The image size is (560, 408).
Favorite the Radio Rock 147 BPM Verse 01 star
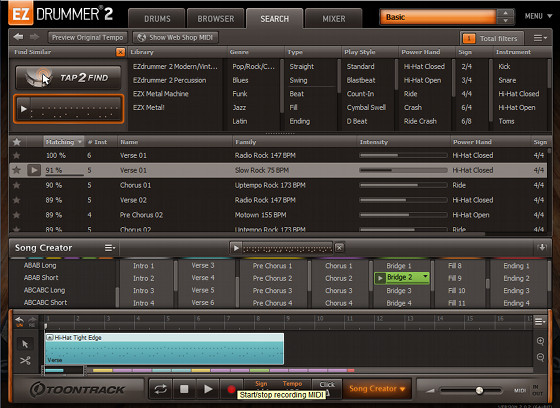pos(16,155)
